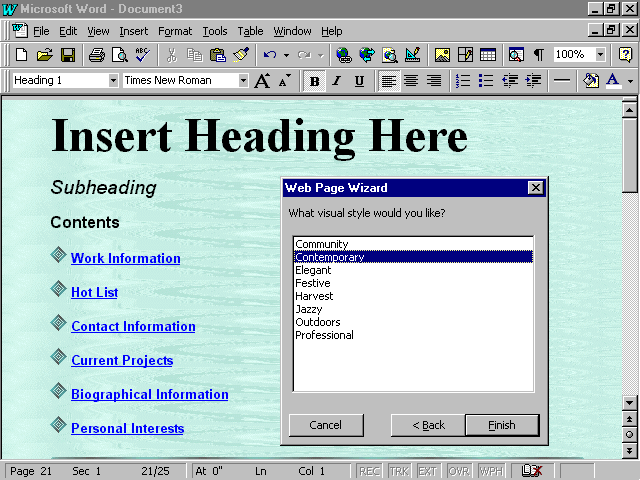
Task: Go Back in the Web Page Wizard
Action: click(x=428, y=425)
